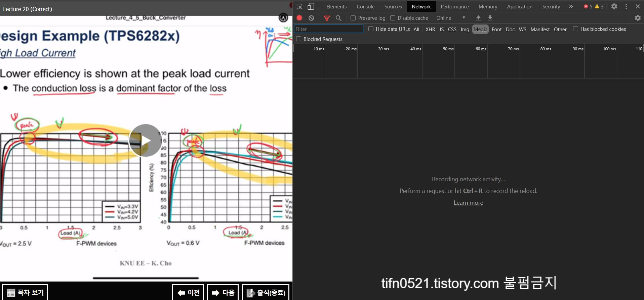The image size is (644, 300).
Task: Filter requests by Img
Action: tap(465, 29)
